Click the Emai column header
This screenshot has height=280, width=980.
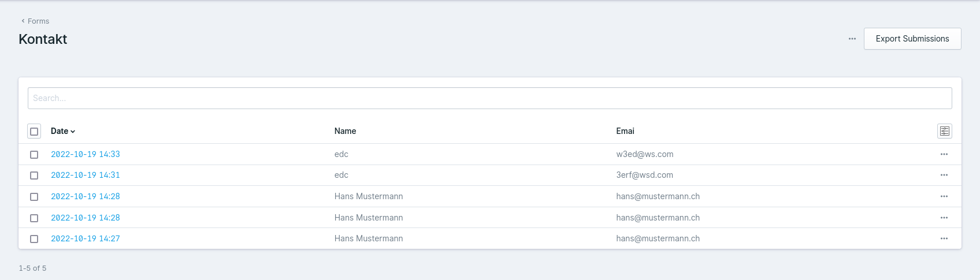point(625,131)
